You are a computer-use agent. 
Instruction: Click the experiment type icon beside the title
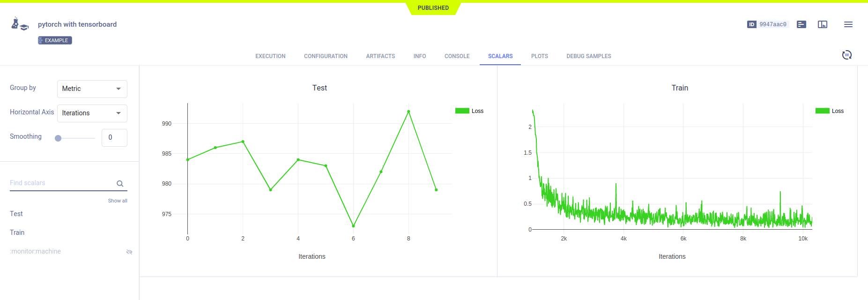pos(20,24)
